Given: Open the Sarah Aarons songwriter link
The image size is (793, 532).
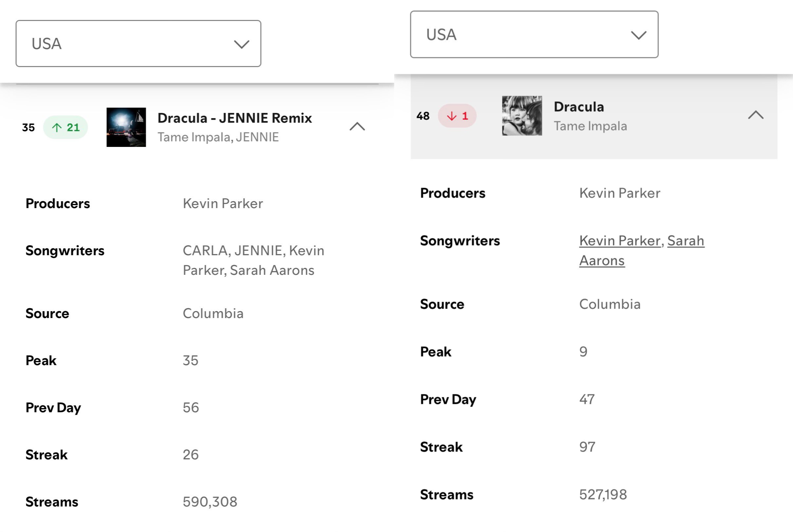Looking at the screenshot, I should [642, 250].
